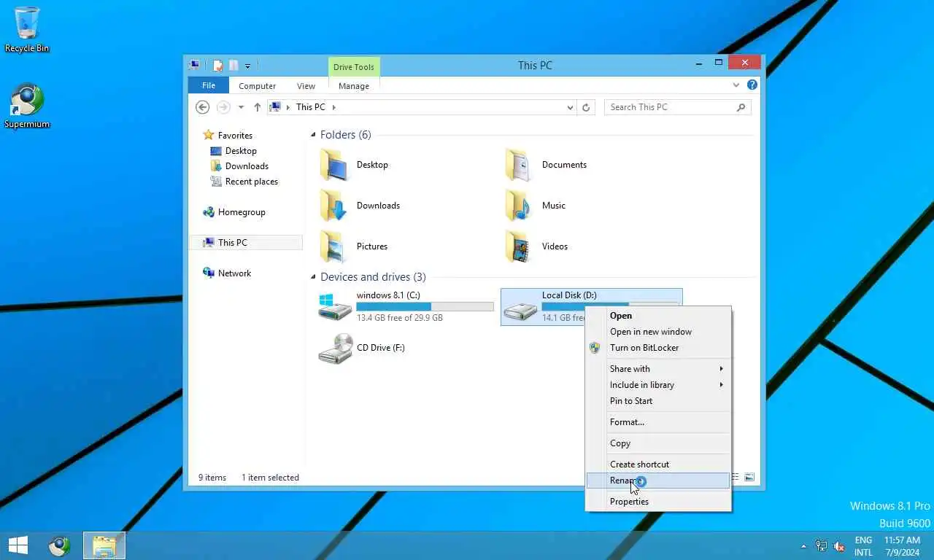Select Homegroup in the navigation pane
Screen dimensions: 934x560
click(233, 212)
